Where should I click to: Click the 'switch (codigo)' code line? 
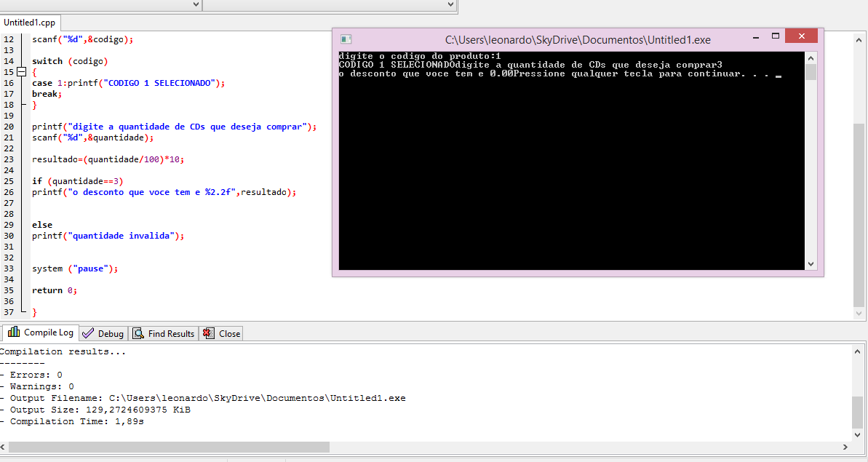(x=70, y=61)
